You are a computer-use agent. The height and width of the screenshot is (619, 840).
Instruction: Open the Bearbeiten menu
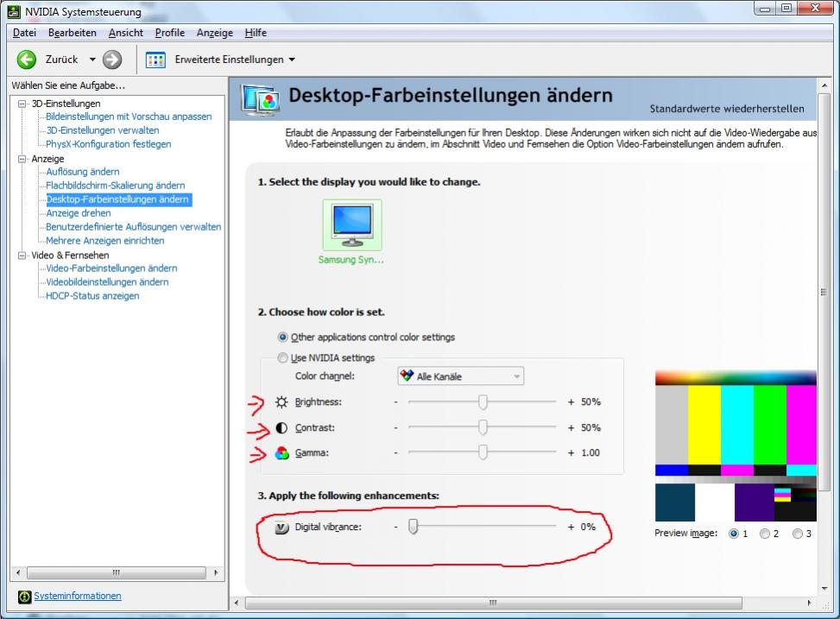(x=73, y=33)
